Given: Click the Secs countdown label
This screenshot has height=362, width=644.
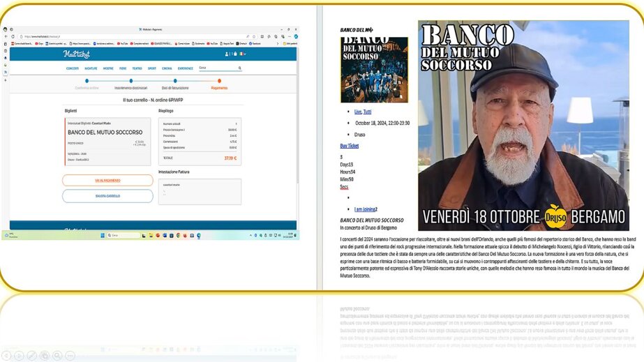Looking at the screenshot, I should click(x=344, y=187).
